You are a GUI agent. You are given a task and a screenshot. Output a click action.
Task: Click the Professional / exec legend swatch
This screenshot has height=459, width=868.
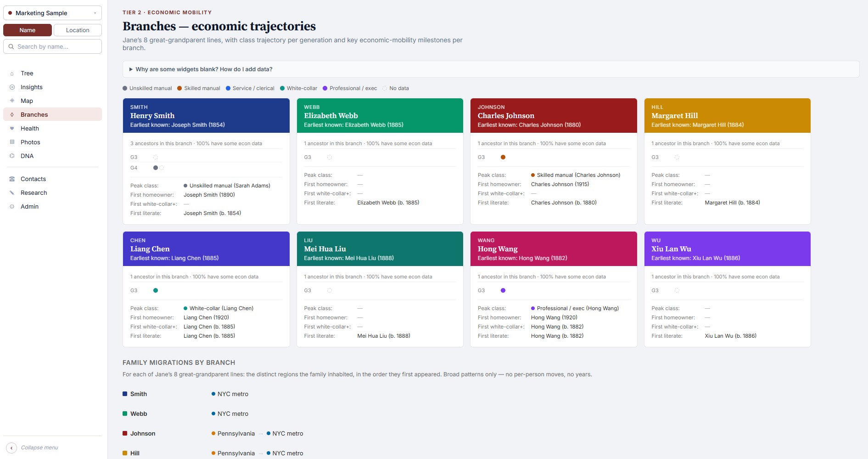(x=325, y=88)
